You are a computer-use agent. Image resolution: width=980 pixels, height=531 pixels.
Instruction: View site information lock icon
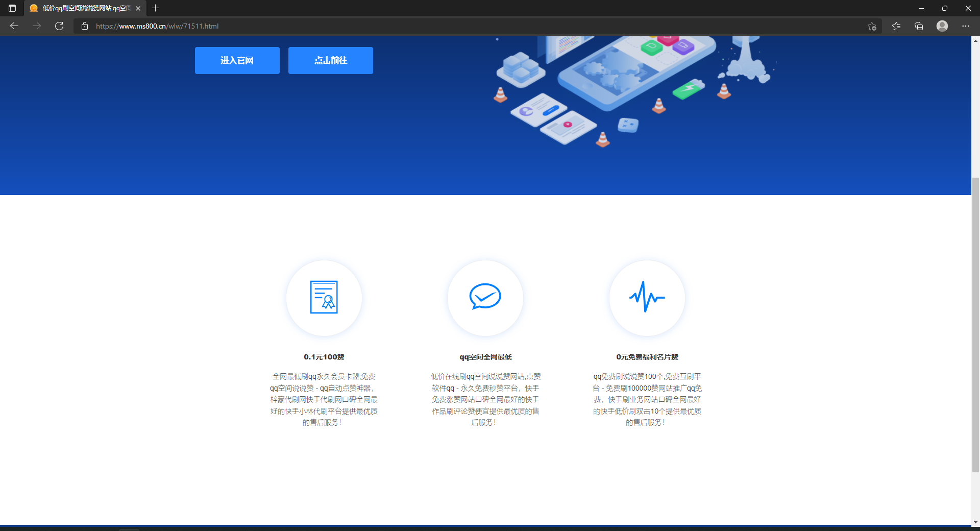coord(85,26)
